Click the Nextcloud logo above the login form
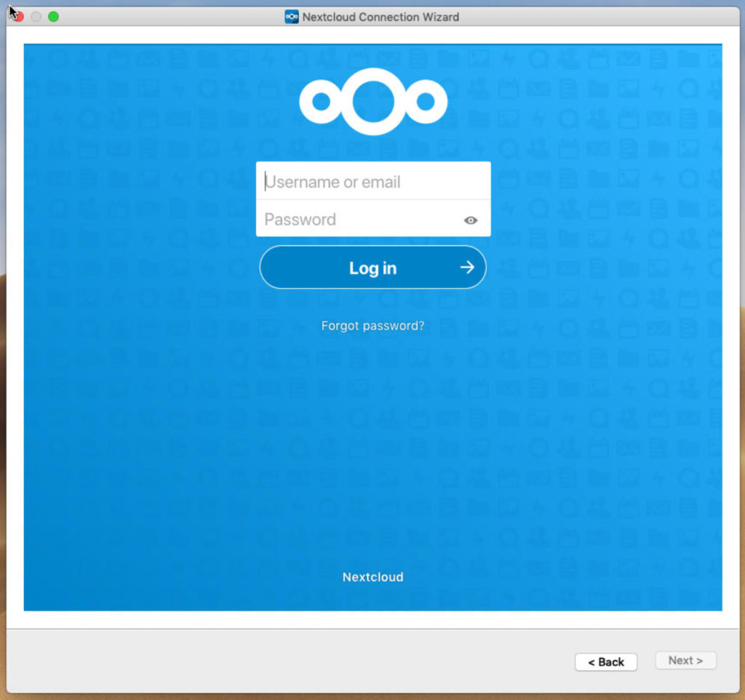Viewport: 745px width, 700px height. point(372,102)
